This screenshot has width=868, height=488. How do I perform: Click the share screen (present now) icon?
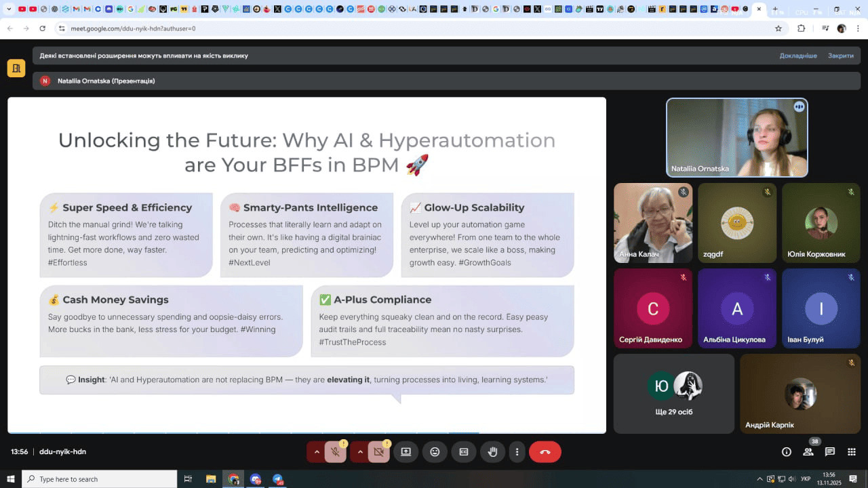(406, 452)
